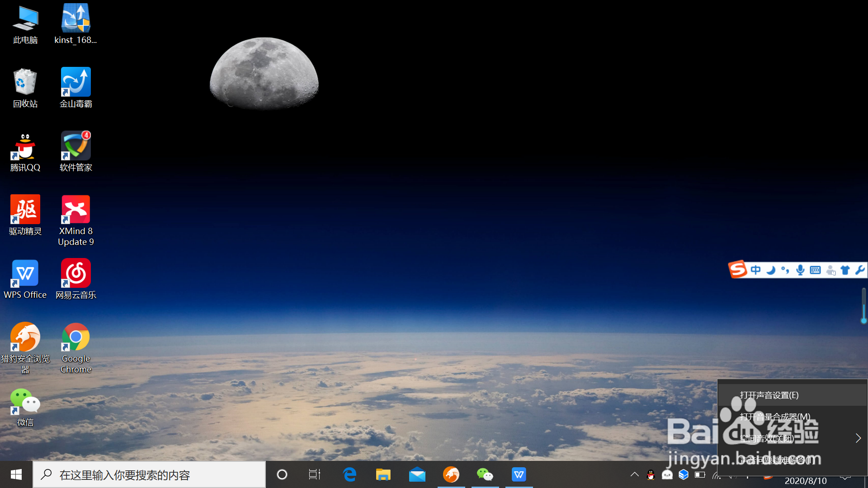Screen dimensions: 868x488
Task: Toggle Chinese punctuation icon on Sogou bar
Action: (x=785, y=270)
